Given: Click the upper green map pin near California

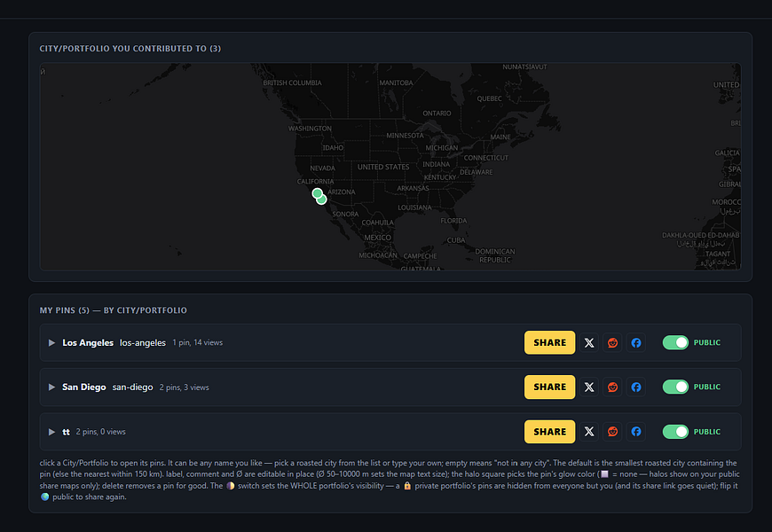Looking at the screenshot, I should click(317, 193).
